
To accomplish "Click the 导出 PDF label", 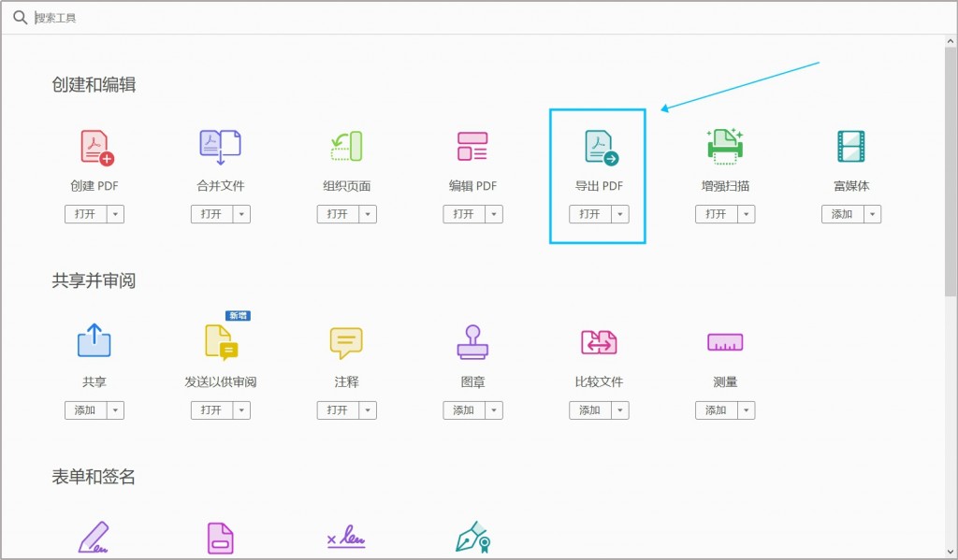I will pyautogui.click(x=599, y=186).
